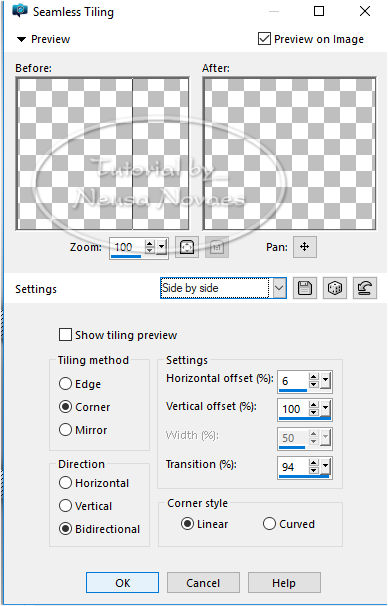Open the Transition percentage slider dropdown
The width and height of the screenshot is (388, 606).
tap(325, 467)
